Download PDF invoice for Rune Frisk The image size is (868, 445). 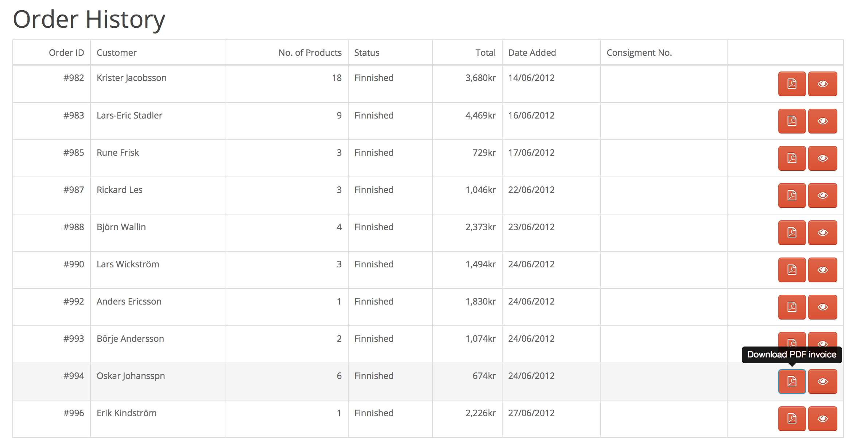[792, 158]
